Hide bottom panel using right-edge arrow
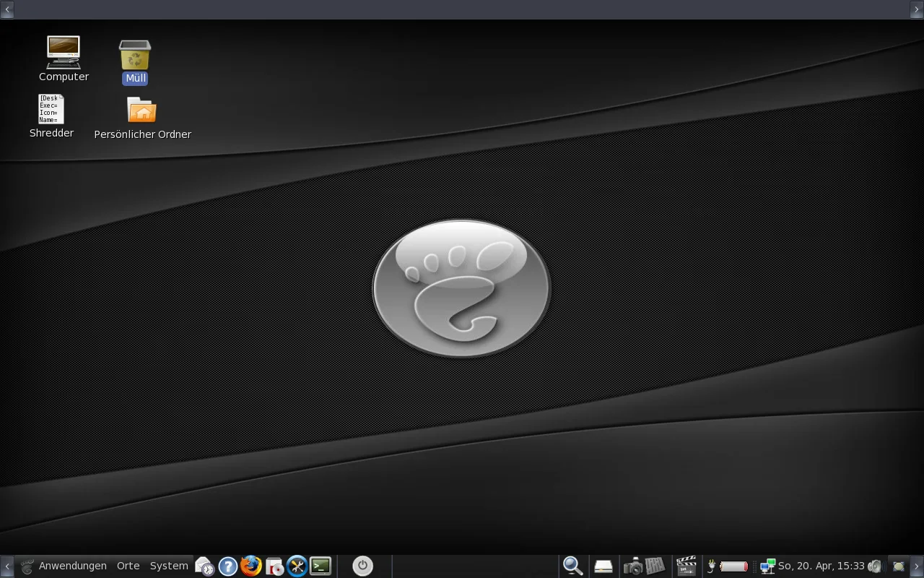 point(917,566)
